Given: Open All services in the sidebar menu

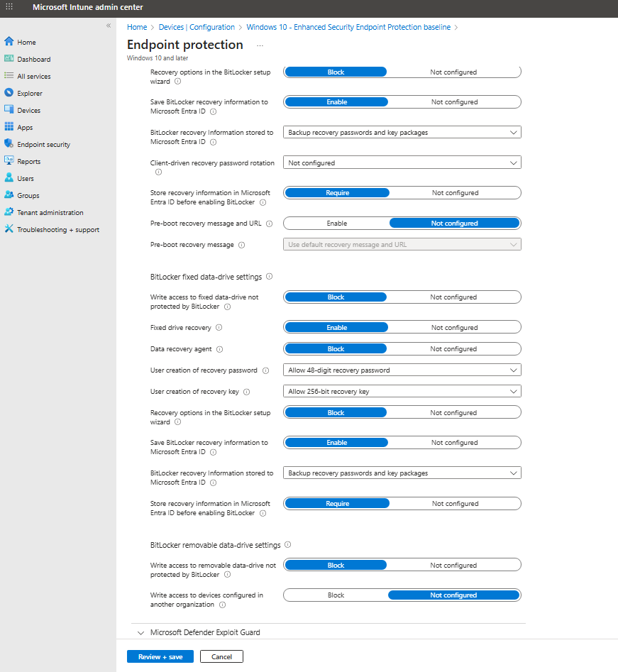Looking at the screenshot, I should pos(34,77).
